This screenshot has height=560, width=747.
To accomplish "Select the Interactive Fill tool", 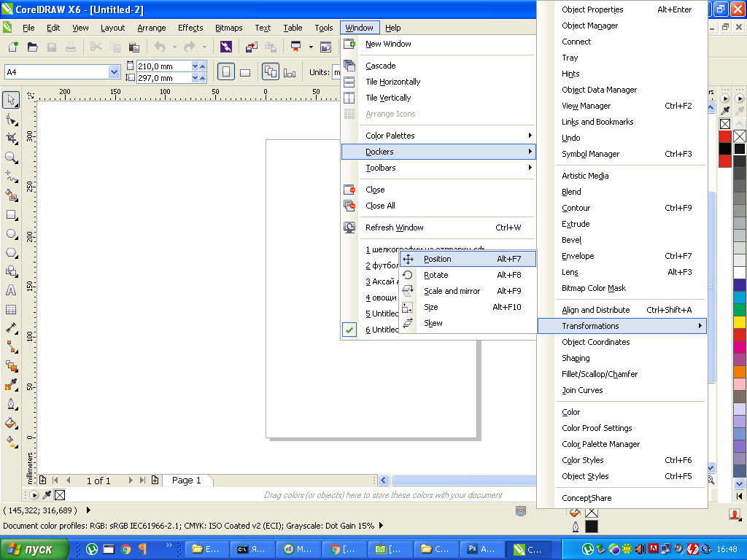I will click(x=11, y=442).
